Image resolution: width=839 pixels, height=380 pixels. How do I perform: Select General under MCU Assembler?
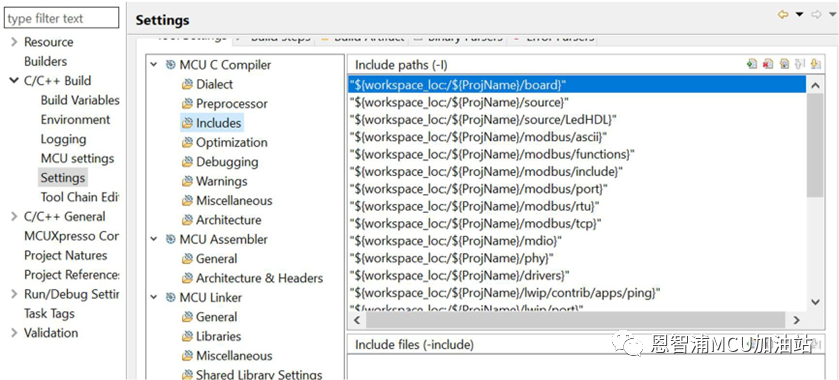[216, 259]
